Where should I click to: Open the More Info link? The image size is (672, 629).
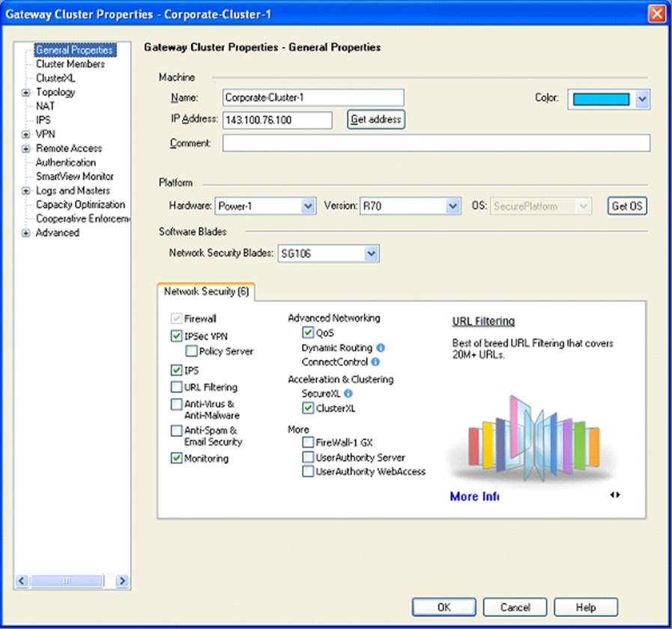pos(474,496)
